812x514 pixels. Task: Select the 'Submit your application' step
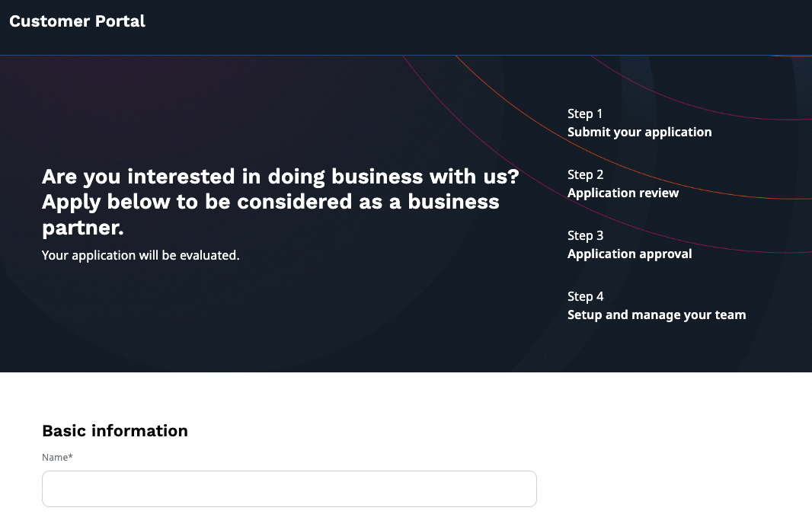click(639, 131)
